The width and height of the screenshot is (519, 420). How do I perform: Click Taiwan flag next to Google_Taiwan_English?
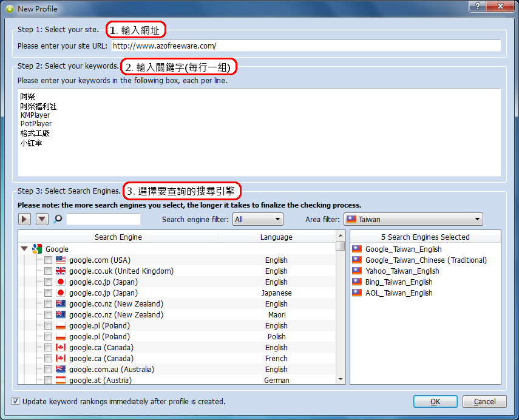[x=357, y=249]
